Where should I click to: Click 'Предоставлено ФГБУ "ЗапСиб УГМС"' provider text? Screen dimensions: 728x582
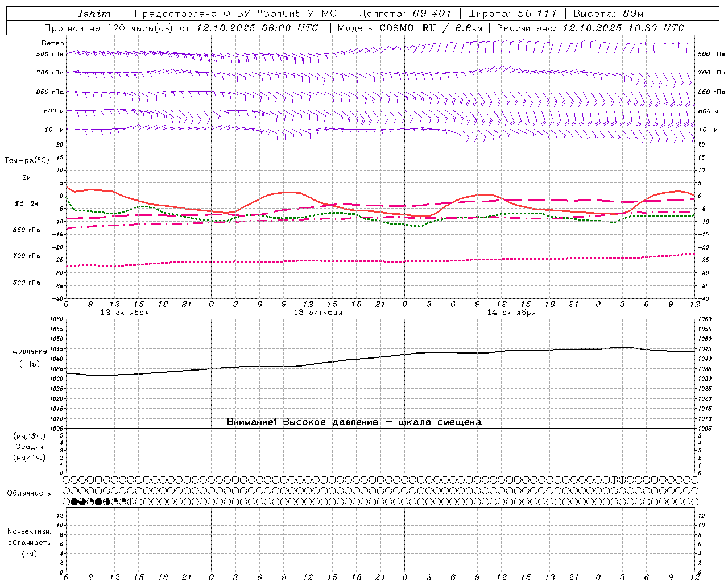pos(238,14)
